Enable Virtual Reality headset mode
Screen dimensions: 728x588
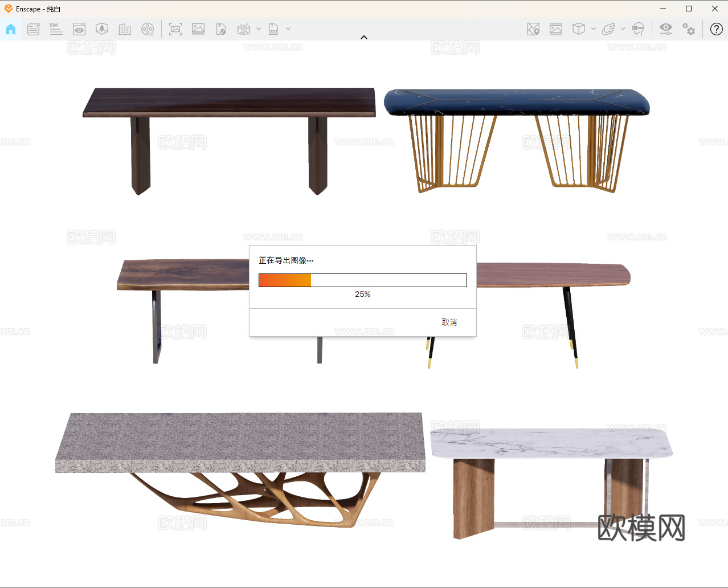click(x=639, y=29)
